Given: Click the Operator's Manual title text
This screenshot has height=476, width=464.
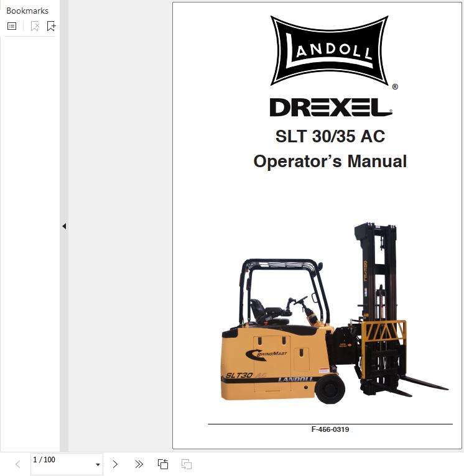Looking at the screenshot, I should click(x=330, y=161).
